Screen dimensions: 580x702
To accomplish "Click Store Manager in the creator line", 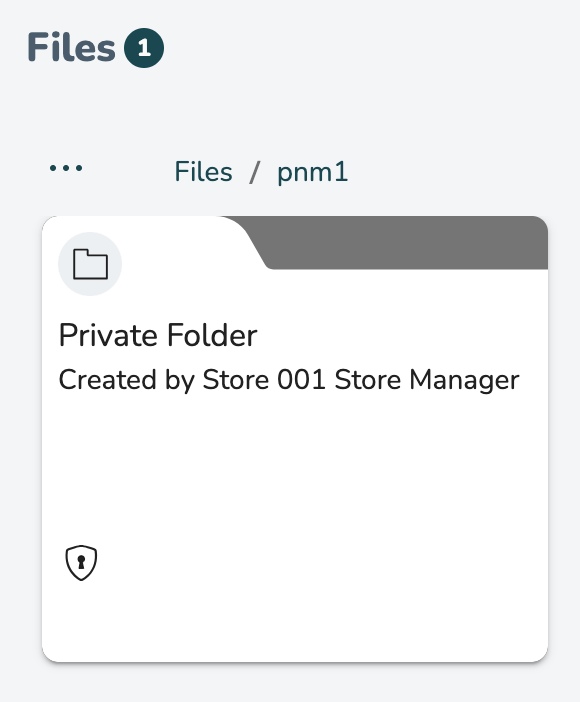I will point(427,380).
